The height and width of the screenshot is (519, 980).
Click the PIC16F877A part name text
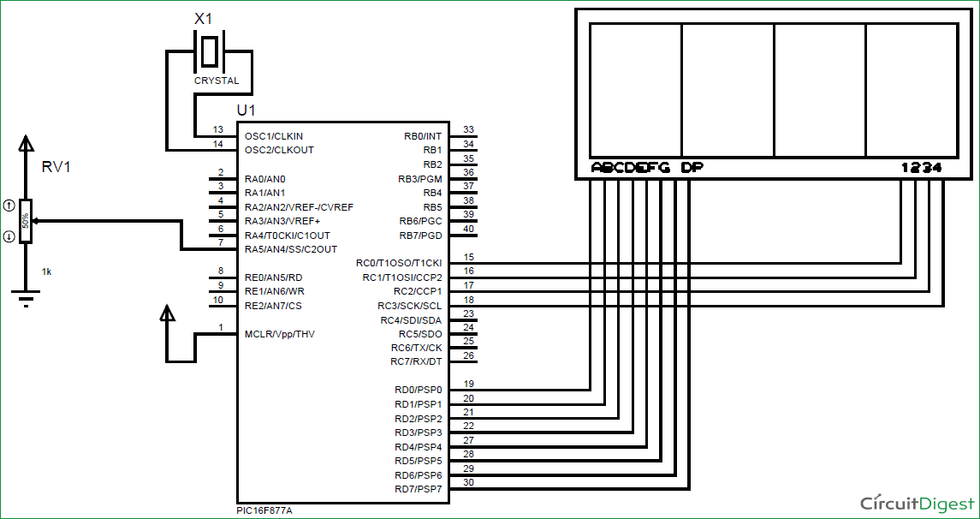[x=266, y=510]
